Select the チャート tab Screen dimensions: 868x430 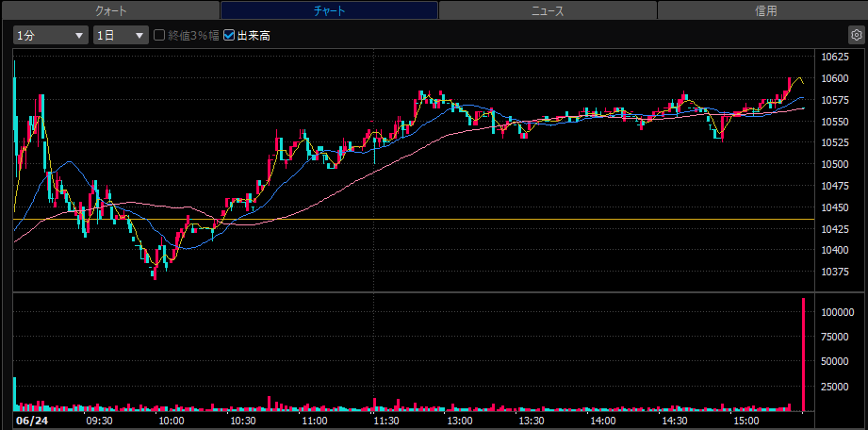(x=329, y=10)
